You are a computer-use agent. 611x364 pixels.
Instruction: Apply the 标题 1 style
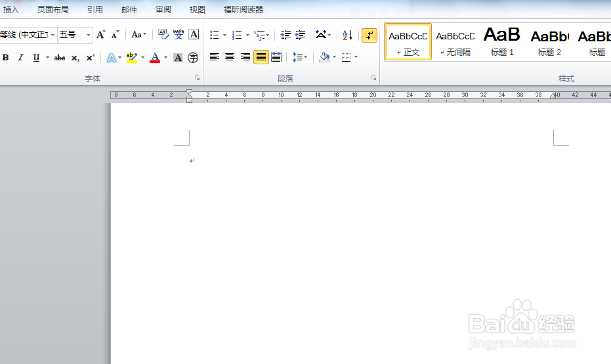(502, 42)
